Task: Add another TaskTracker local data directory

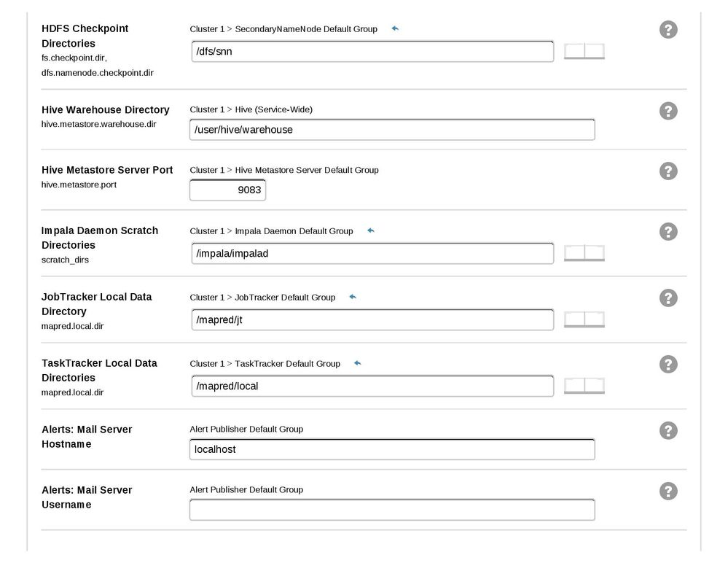Action: 574,385
